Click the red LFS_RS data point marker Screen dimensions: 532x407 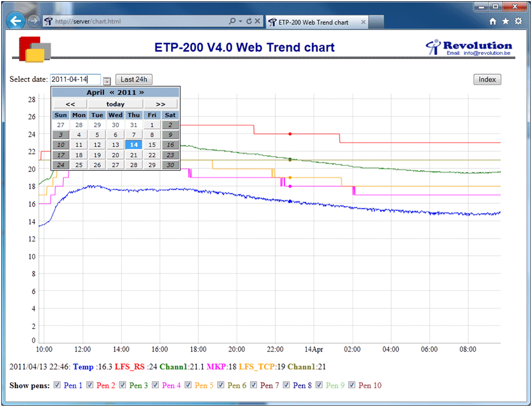[x=290, y=134]
